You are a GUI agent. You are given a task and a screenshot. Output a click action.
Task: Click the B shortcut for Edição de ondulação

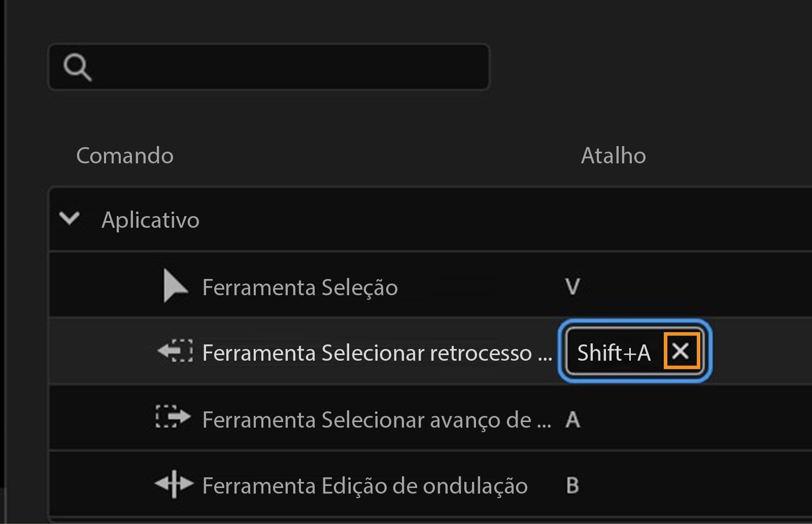(x=572, y=485)
